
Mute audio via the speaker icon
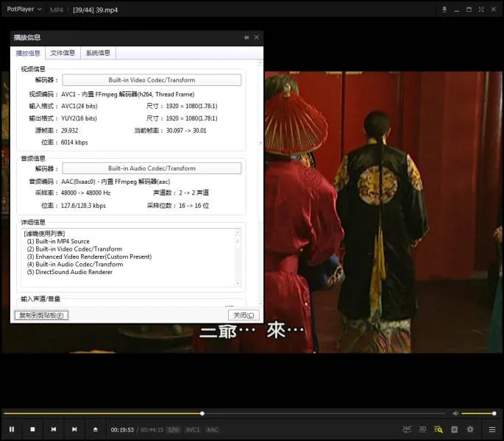455,413
